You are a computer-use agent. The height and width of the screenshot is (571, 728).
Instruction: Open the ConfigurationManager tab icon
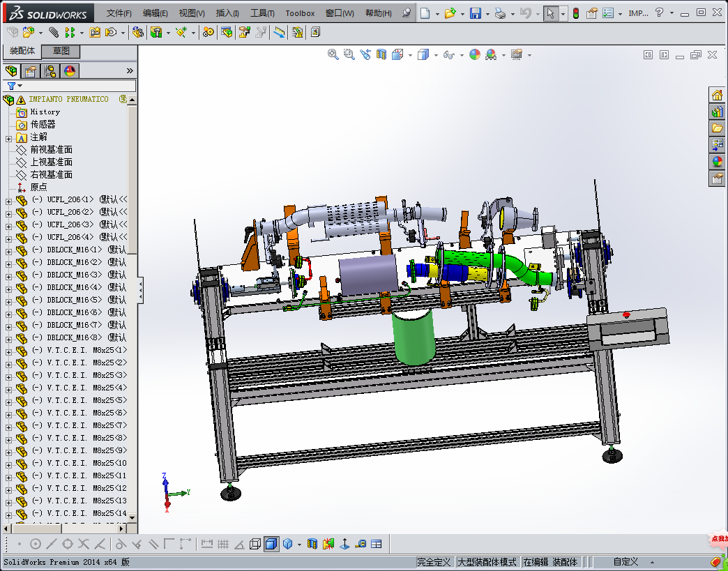(50, 71)
